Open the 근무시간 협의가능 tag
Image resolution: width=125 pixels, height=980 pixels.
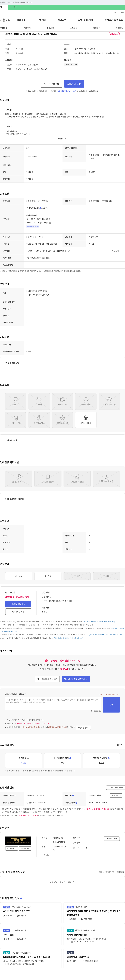click(x=33, y=226)
